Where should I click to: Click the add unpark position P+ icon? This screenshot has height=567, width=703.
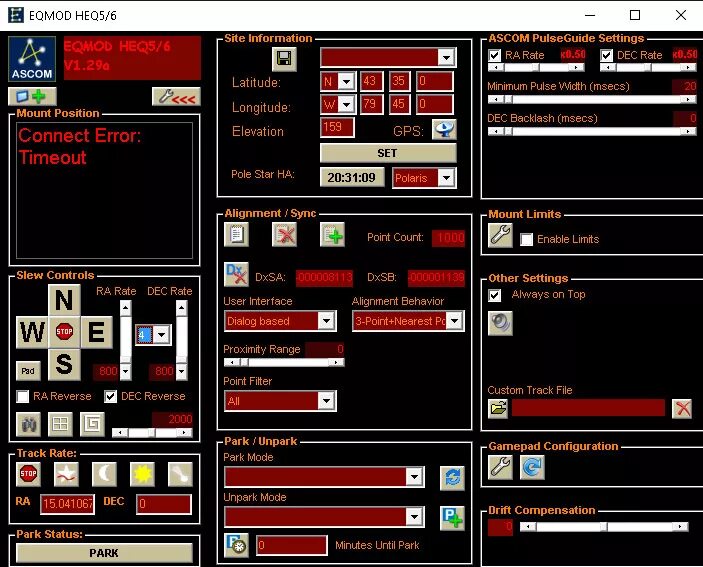tap(452, 518)
